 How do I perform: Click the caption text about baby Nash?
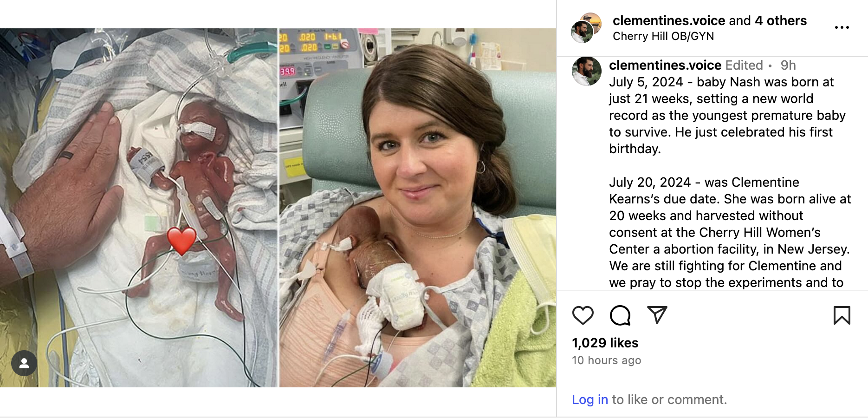[727, 115]
